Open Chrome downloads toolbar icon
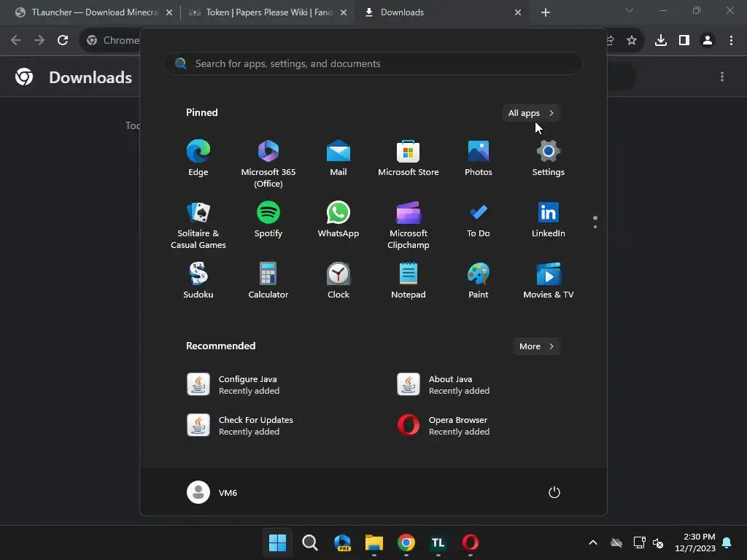Image resolution: width=747 pixels, height=560 pixels. coord(661,40)
